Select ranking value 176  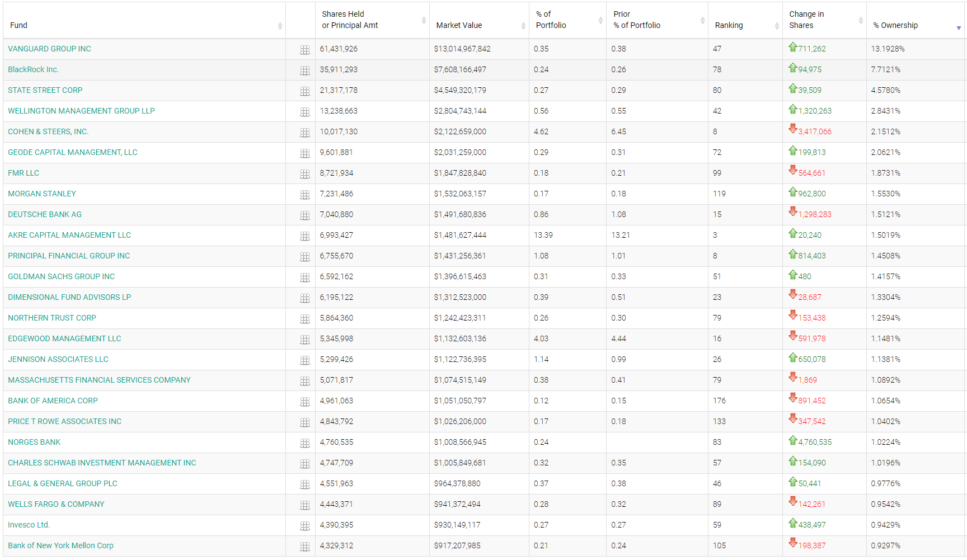tap(719, 401)
